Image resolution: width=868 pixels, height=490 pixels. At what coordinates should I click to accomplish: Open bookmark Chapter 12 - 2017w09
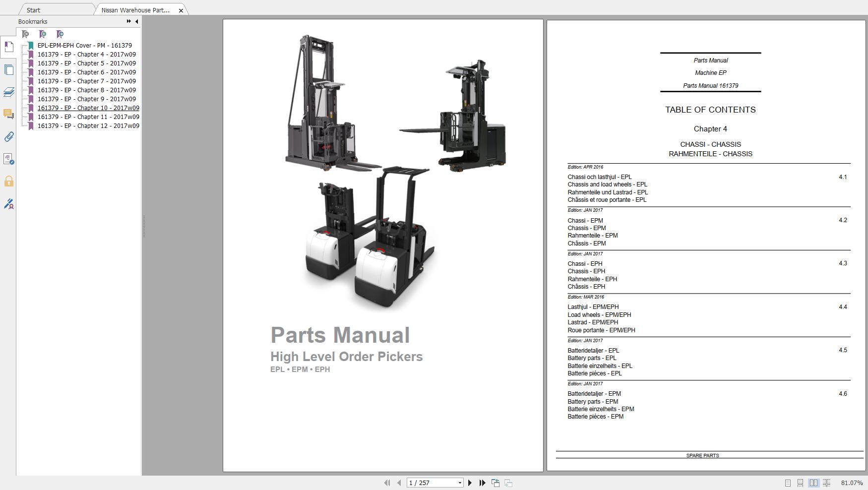(88, 126)
